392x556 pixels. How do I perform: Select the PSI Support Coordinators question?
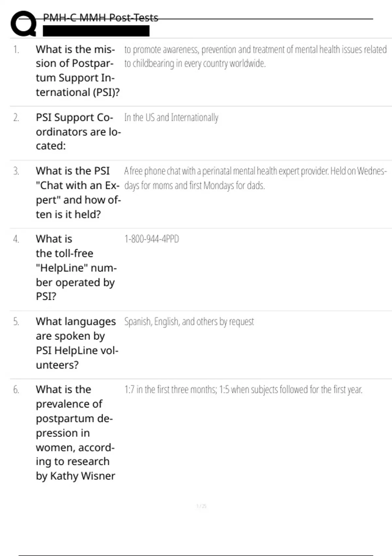tap(78, 131)
